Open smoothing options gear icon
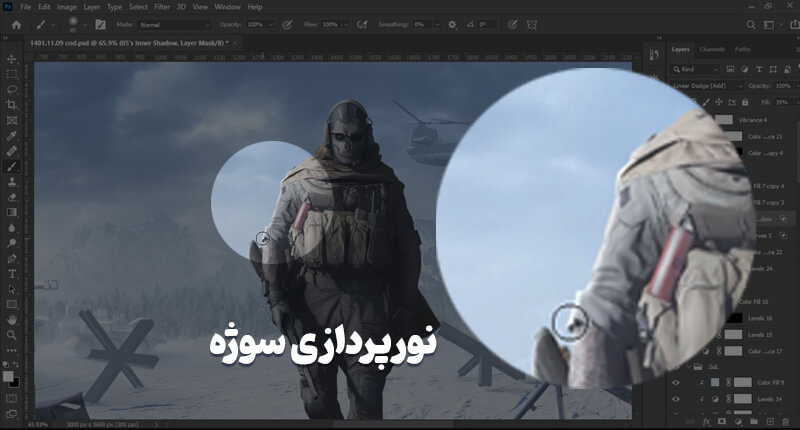Viewport: 800px width, 430px height. point(452,24)
